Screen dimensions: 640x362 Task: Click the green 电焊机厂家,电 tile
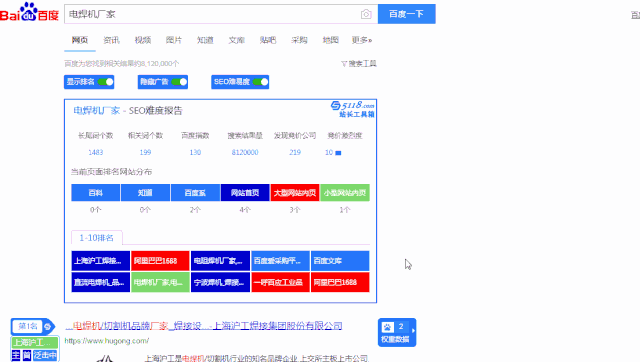[160, 282]
